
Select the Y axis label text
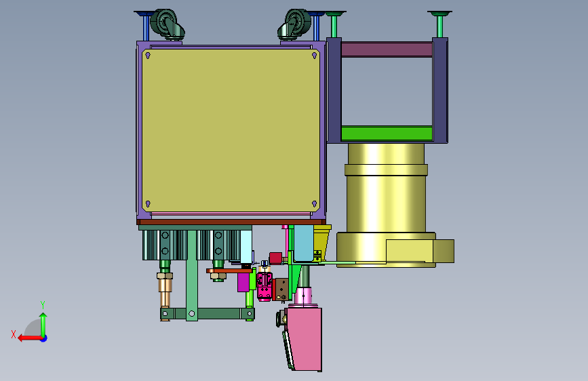pos(43,304)
